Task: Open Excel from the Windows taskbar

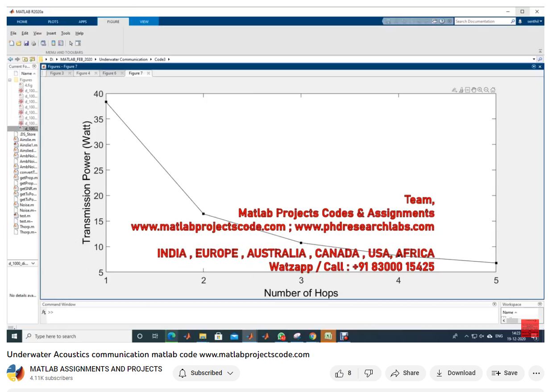Action: tap(328, 336)
